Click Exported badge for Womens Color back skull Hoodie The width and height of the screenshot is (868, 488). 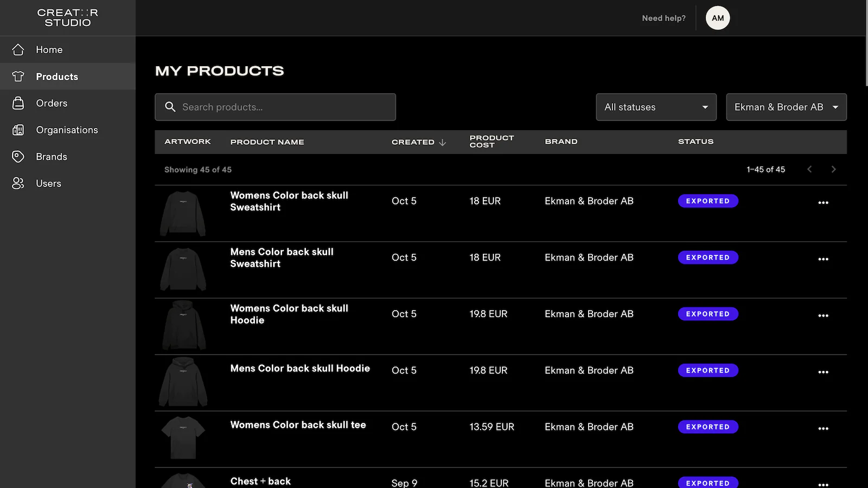pyautogui.click(x=708, y=313)
